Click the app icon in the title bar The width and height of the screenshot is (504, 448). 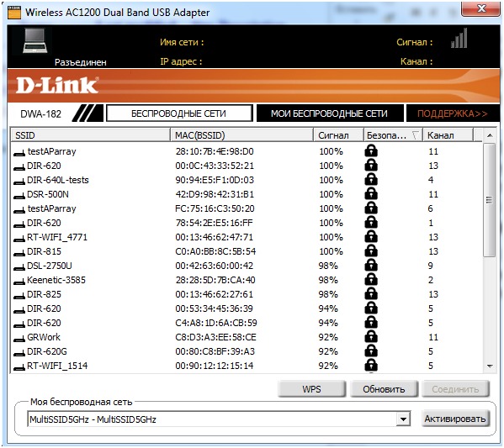14,13
